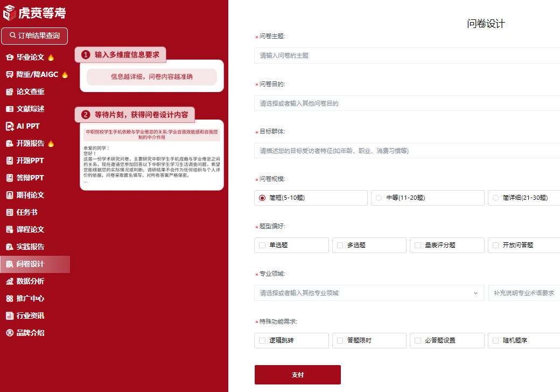Viewport: 560px width, 392px height.
Task: Open 实践报告 menu item
Action: [x=30, y=247]
